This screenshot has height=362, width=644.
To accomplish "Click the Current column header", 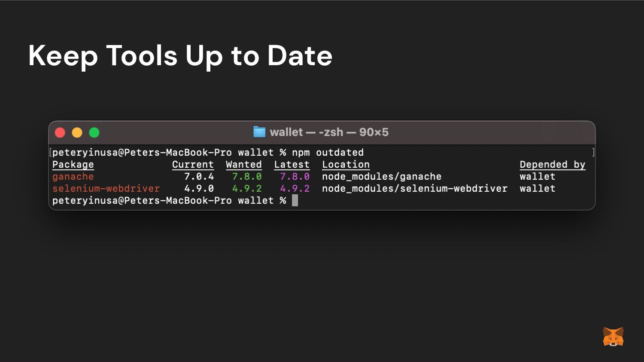I will pyautogui.click(x=193, y=165).
